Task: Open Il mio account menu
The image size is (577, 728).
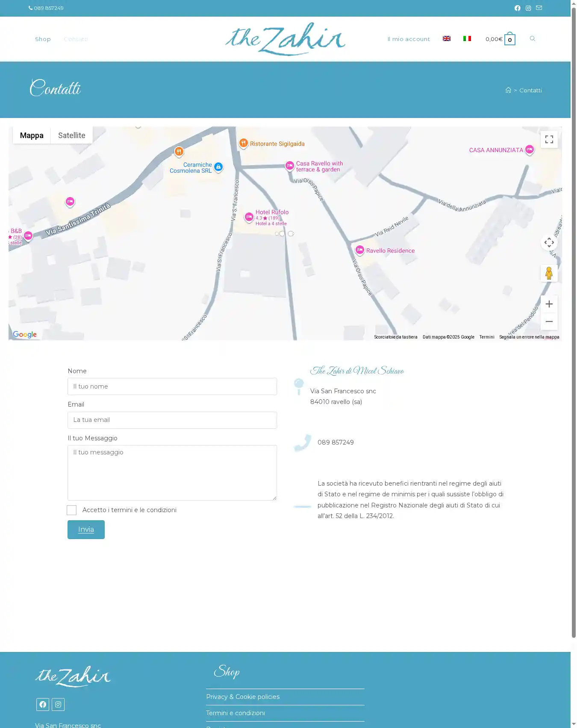Action: coord(408,39)
